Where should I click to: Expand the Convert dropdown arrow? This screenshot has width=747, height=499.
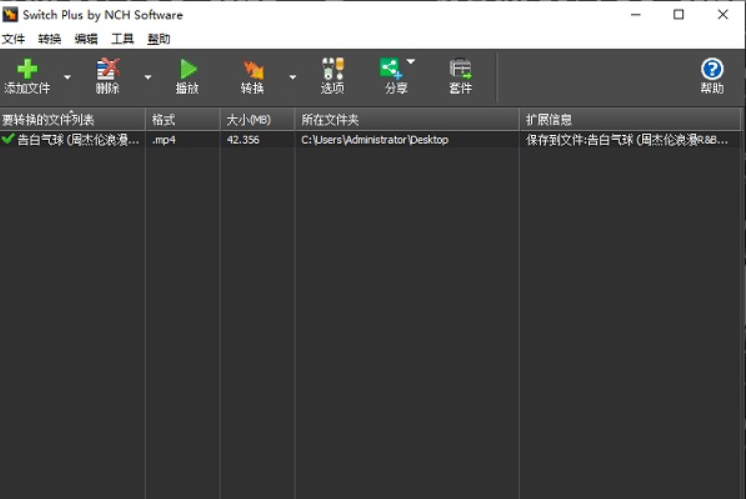click(293, 77)
